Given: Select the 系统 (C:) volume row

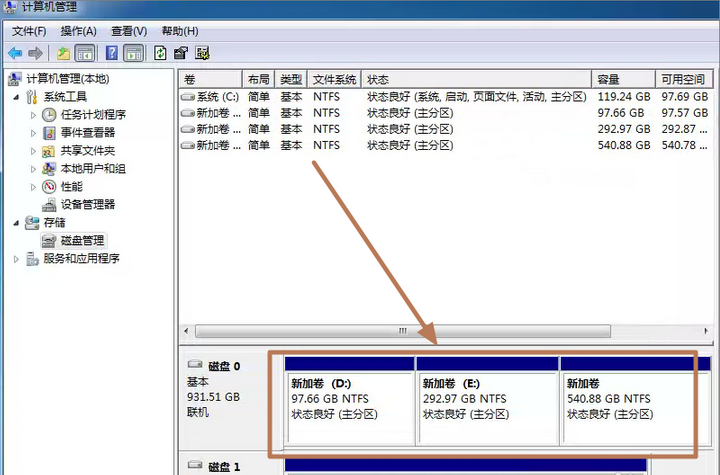Looking at the screenshot, I should tap(445, 97).
